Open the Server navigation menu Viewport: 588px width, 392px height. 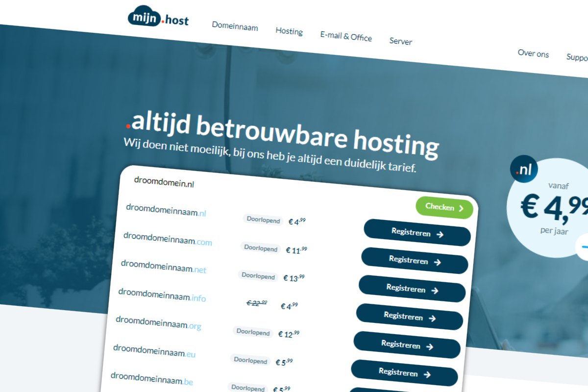tap(400, 42)
